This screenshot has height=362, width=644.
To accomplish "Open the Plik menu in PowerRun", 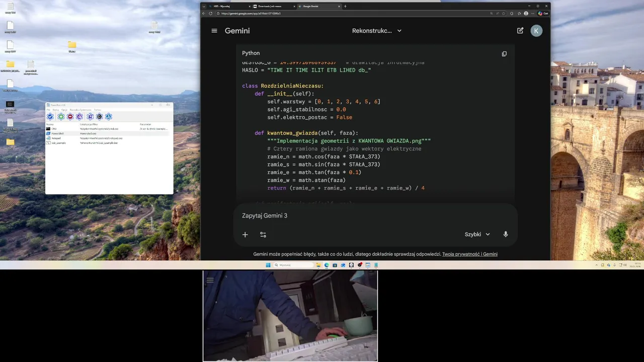I will pyautogui.click(x=48, y=110).
